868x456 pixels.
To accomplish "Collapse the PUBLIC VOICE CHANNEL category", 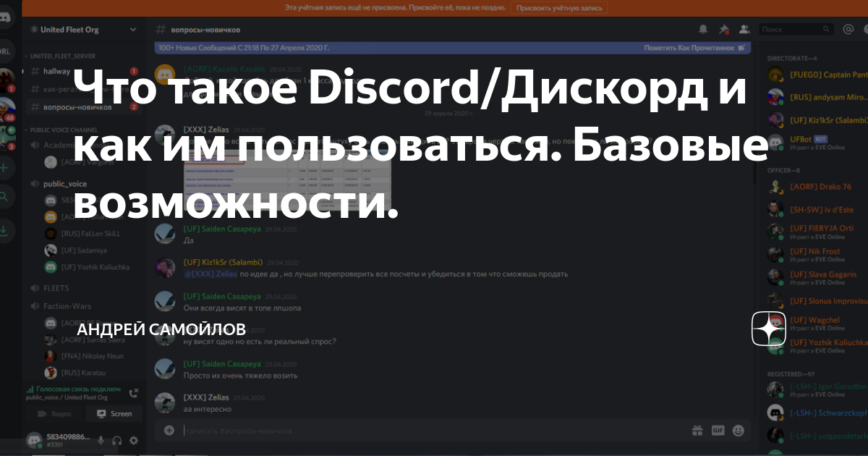I will [x=66, y=130].
